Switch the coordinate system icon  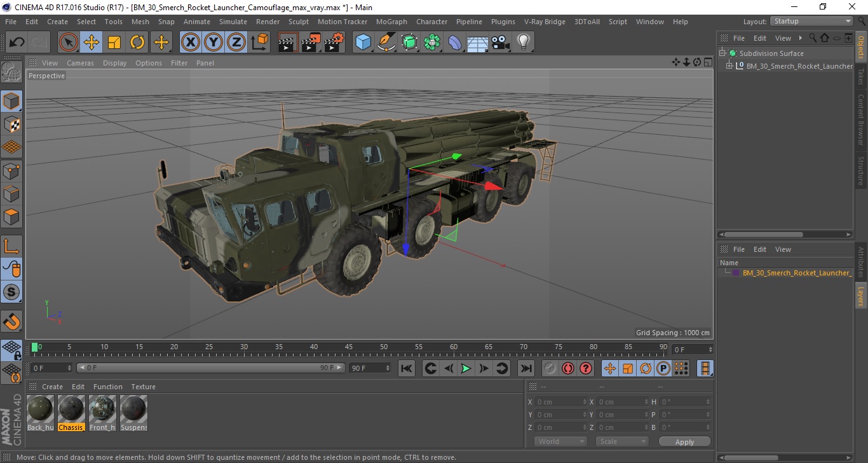pos(259,43)
